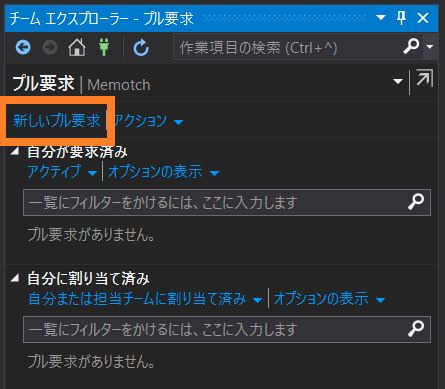
Task: Click the search icon in 自分に割り当て済み filter
Action: coord(416,329)
